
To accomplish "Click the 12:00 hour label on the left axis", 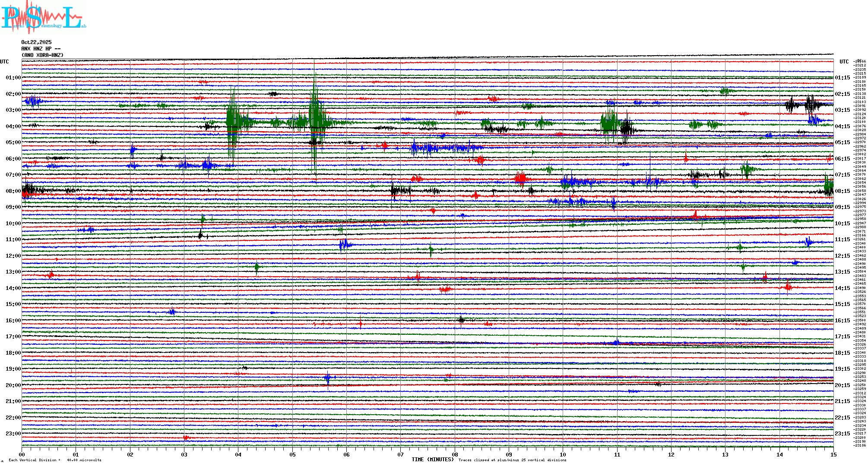I will (13, 256).
